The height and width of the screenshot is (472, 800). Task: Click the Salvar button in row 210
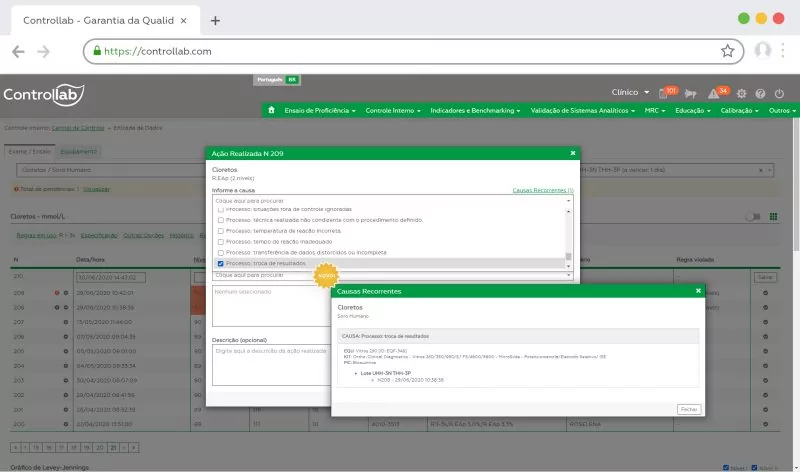tap(765, 277)
